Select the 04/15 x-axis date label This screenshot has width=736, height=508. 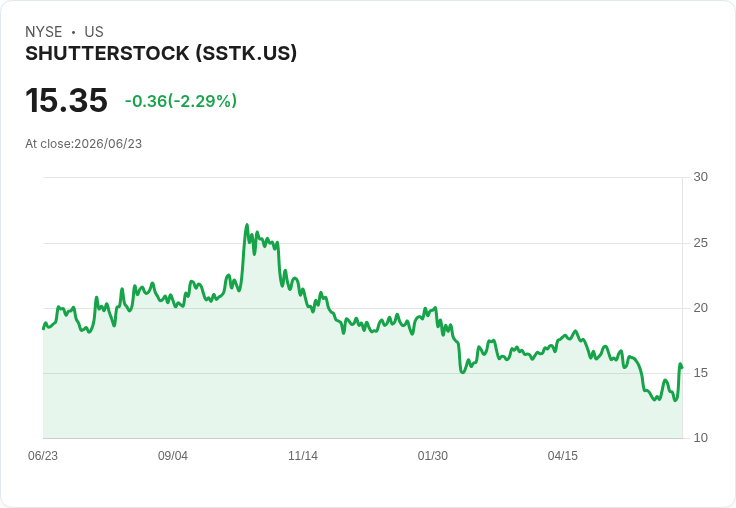563,456
